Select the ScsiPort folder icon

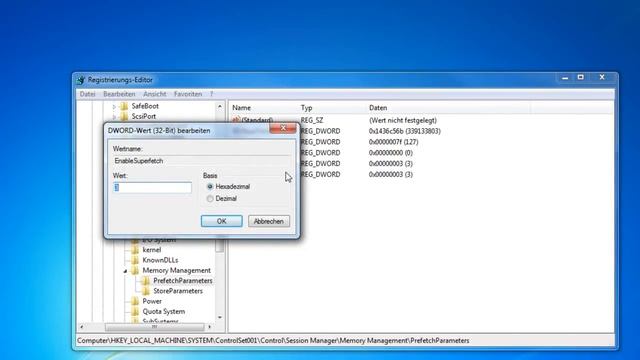[x=124, y=117]
